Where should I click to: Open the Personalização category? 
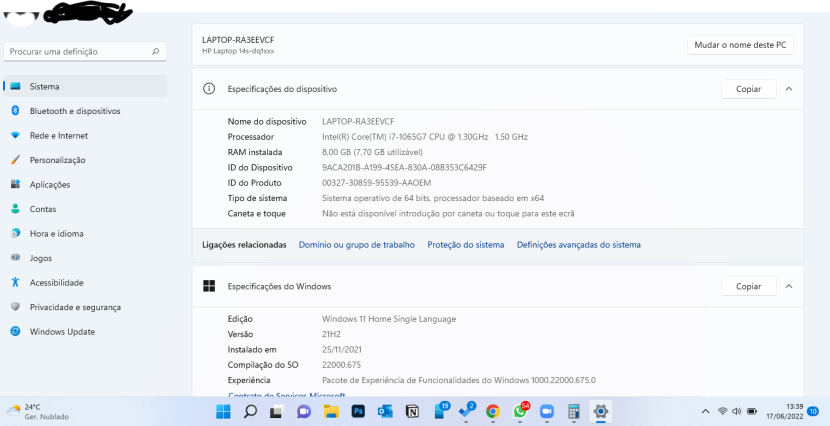click(x=85, y=160)
